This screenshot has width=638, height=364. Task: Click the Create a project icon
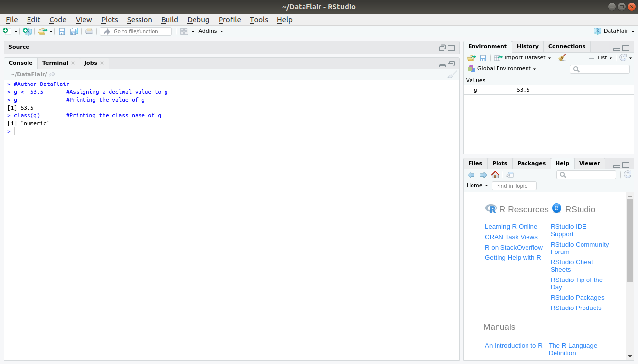[27, 31]
